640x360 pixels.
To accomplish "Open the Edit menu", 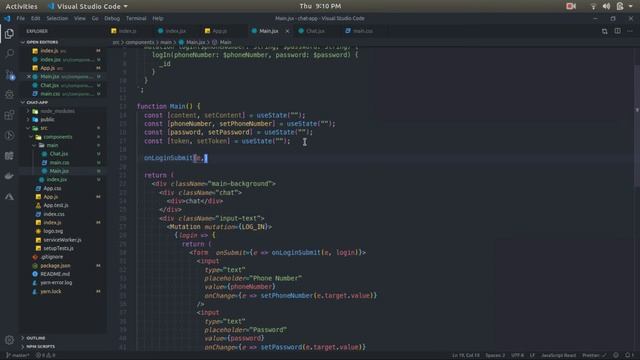I will coord(36,18).
